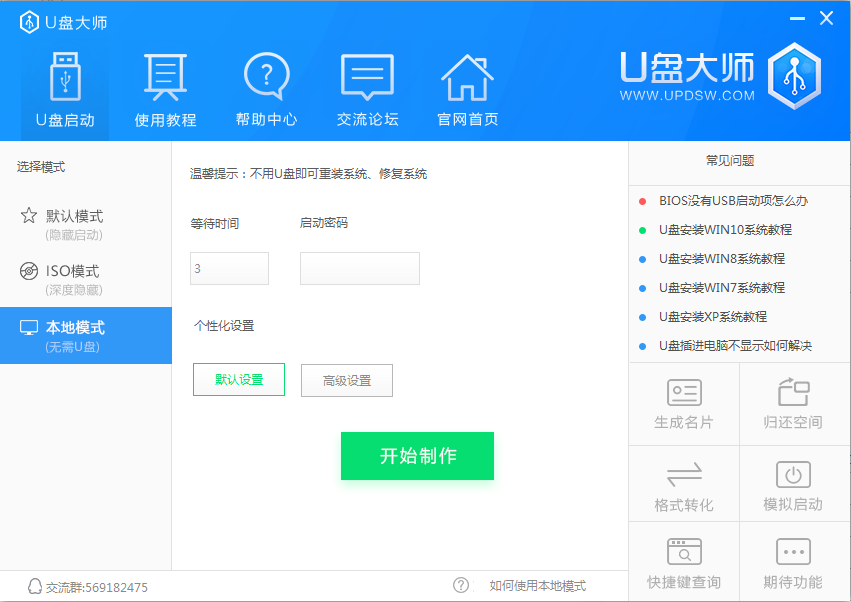Click WWW.UPDSW.COM website text
Screen dimensions: 851x602
coord(687,96)
